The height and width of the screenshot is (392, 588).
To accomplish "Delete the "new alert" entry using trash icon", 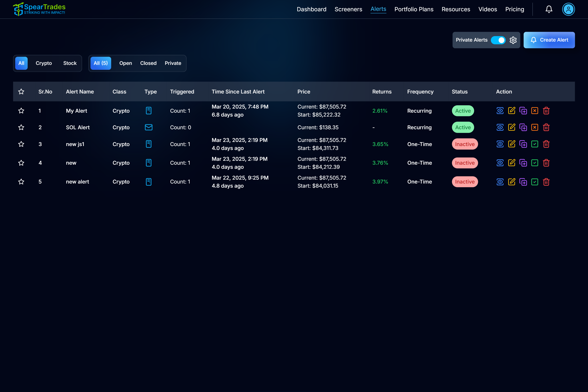I will (546, 182).
